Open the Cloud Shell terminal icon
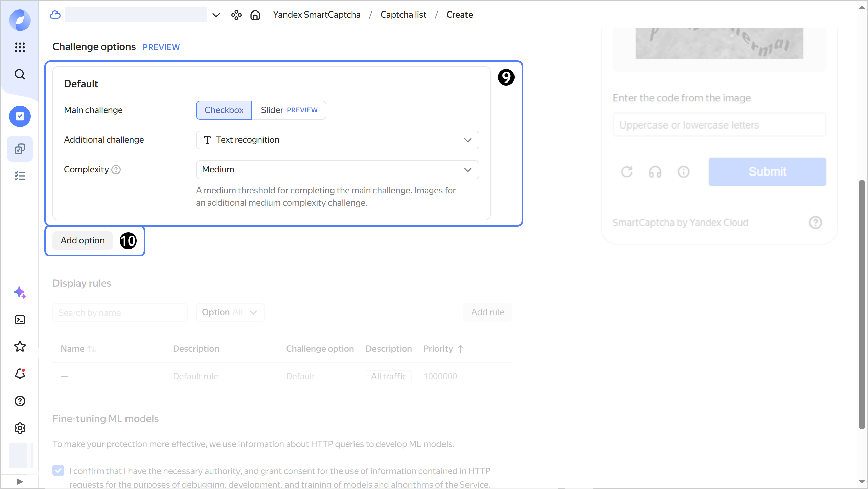This screenshot has height=489, width=868. click(20, 320)
